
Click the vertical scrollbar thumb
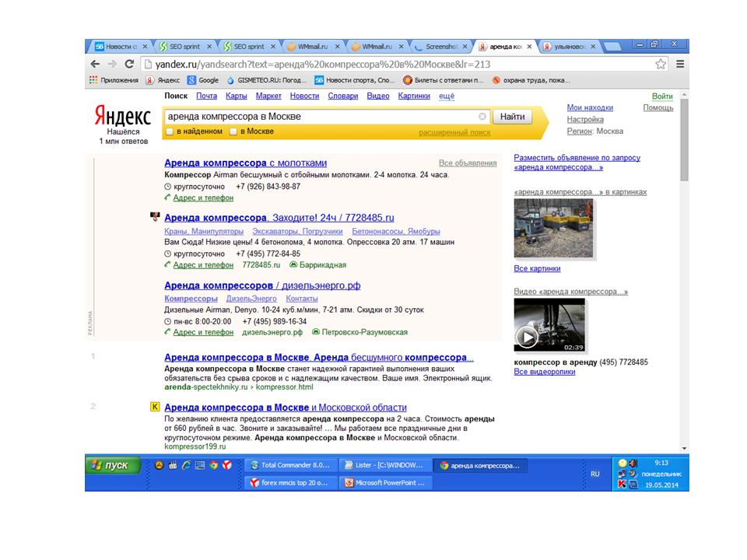click(685, 139)
